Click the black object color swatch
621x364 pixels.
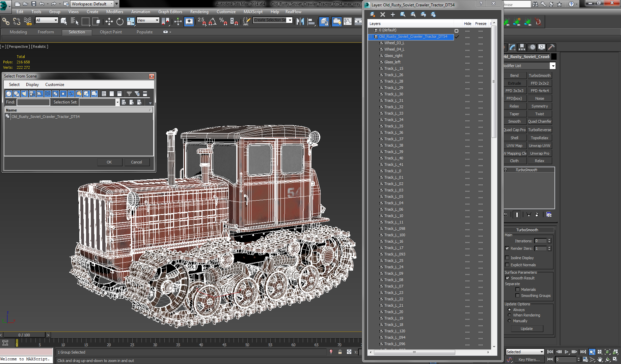[x=554, y=57]
